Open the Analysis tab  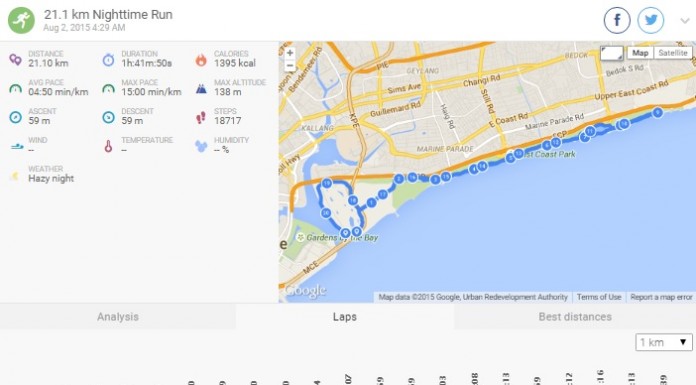coord(118,317)
